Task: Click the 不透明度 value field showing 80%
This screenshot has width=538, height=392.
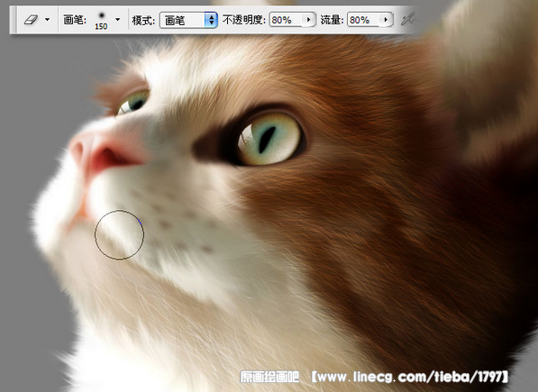Action: pyautogui.click(x=287, y=20)
